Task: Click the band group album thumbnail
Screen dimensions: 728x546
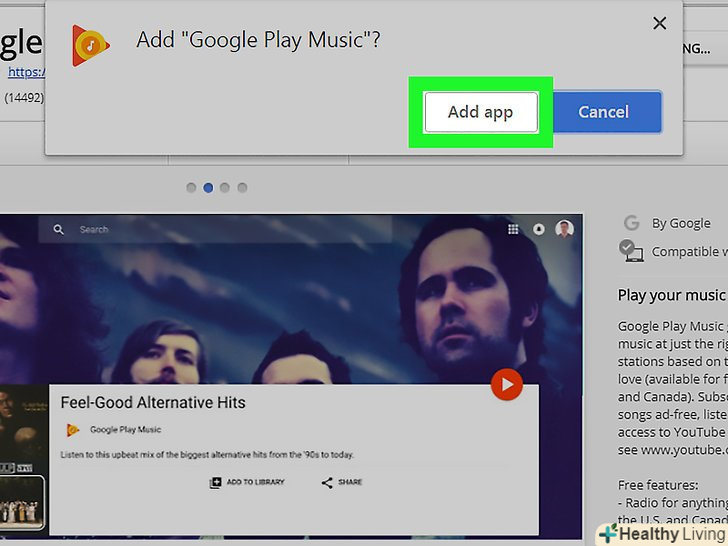Action: click(x=22, y=502)
